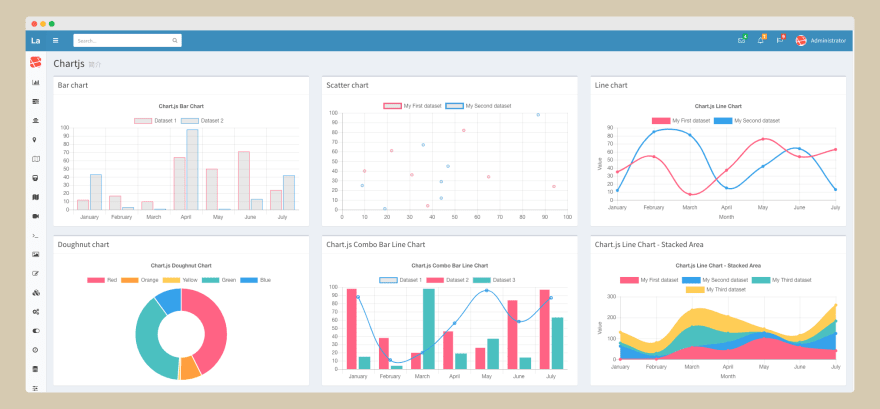Click the map marker icon in sidebar
Image resolution: width=880 pixels, height=409 pixels.
coord(36,140)
